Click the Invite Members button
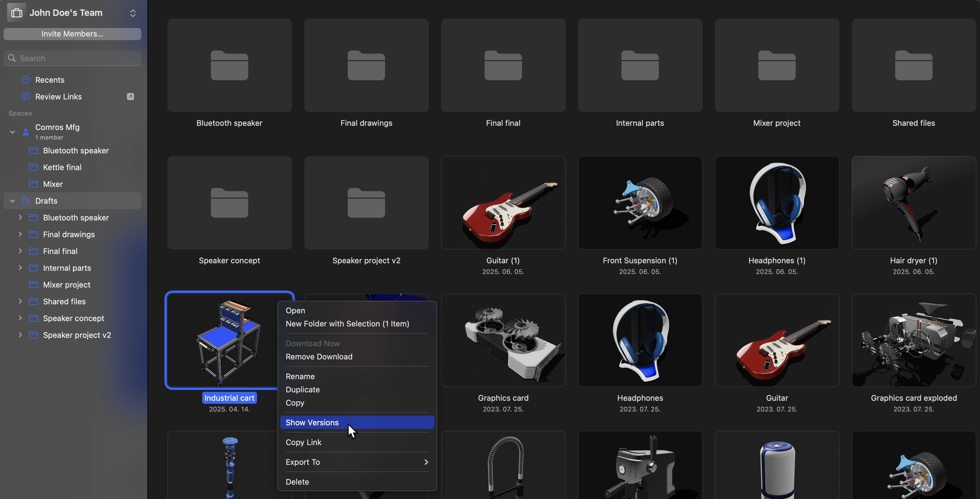 pos(72,34)
